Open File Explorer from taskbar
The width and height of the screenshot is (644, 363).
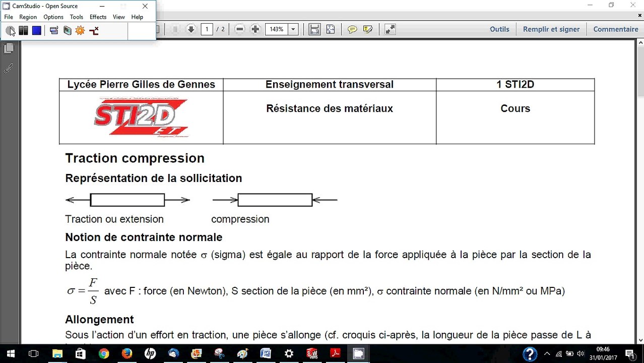(57, 353)
